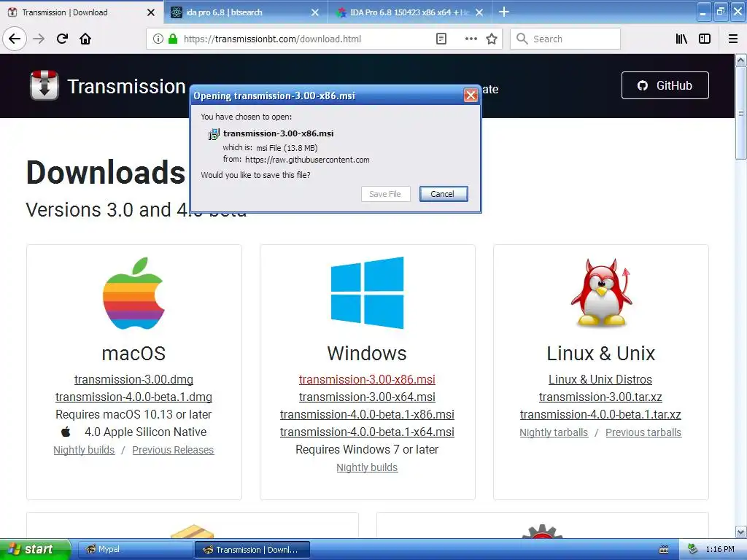
Task: Click the 1:16 PM clock
Action: pos(720,550)
